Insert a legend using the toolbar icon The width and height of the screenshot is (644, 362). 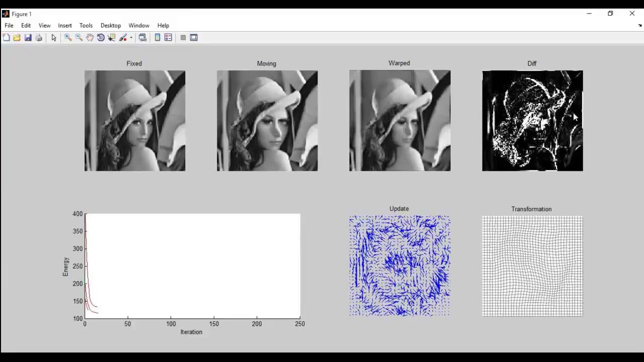click(x=169, y=38)
